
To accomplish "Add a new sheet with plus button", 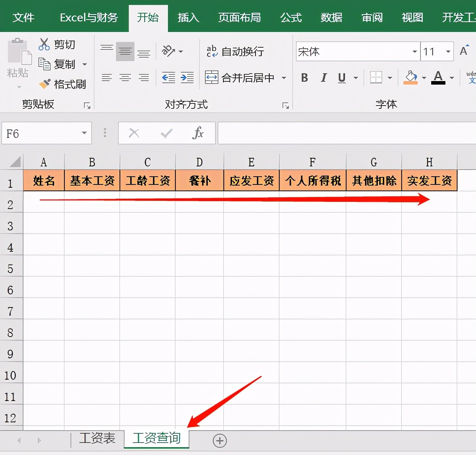I will click(220, 441).
